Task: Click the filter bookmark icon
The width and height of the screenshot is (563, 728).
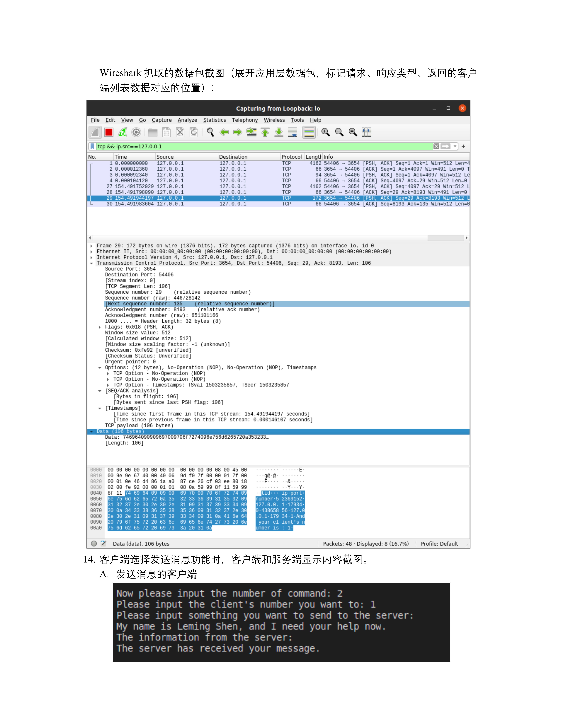Action: [x=92, y=146]
